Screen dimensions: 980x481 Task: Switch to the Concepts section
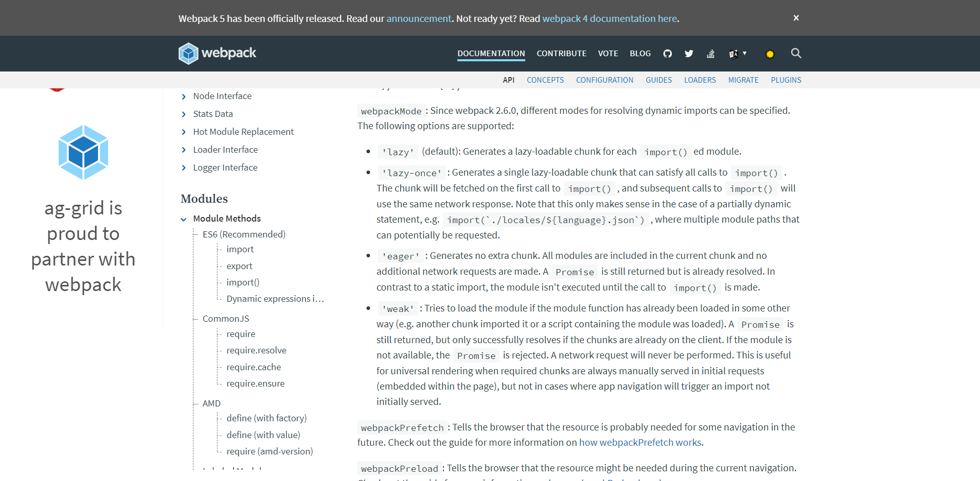pyautogui.click(x=545, y=80)
